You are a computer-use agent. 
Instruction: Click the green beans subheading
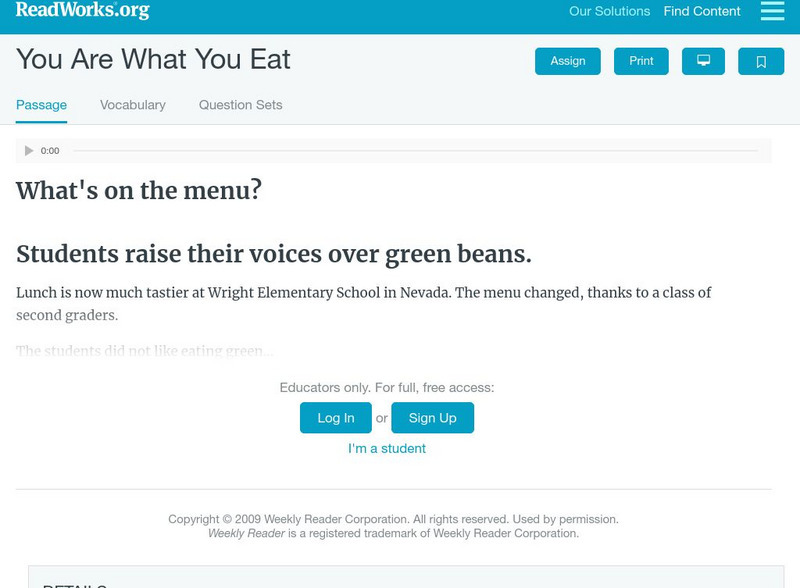point(273,254)
